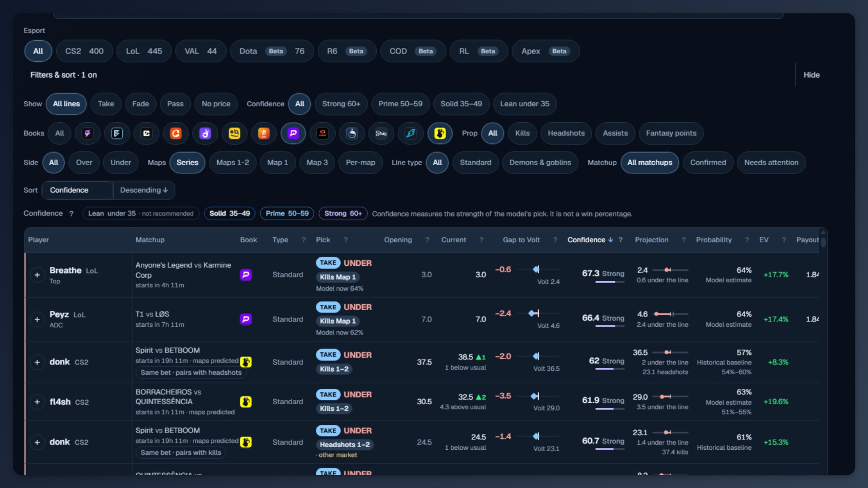The width and height of the screenshot is (868, 488).
Task: Select the orange crown book icon
Action: coord(264,133)
